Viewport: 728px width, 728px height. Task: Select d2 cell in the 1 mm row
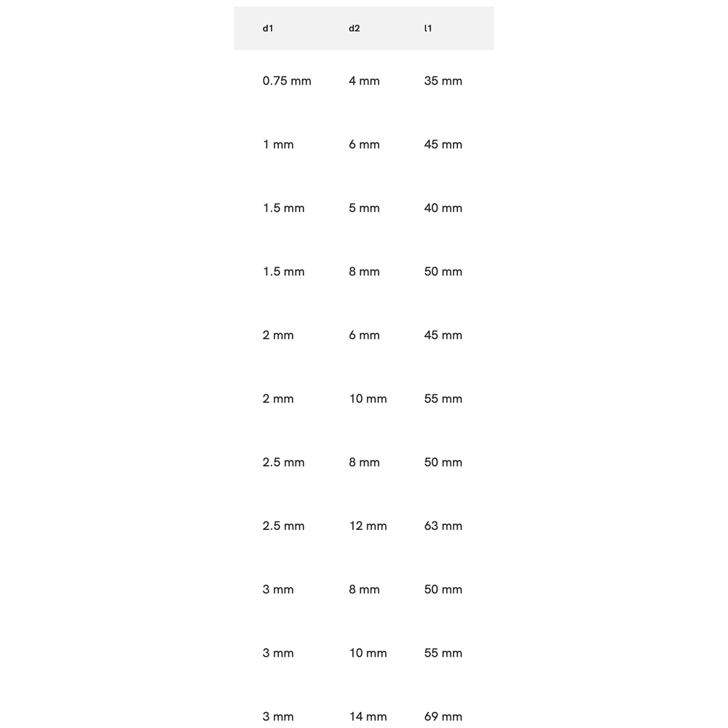[364, 144]
